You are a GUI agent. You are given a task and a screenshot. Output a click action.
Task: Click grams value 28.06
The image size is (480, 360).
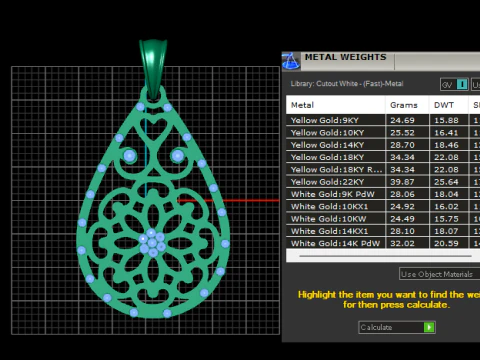[402, 194]
